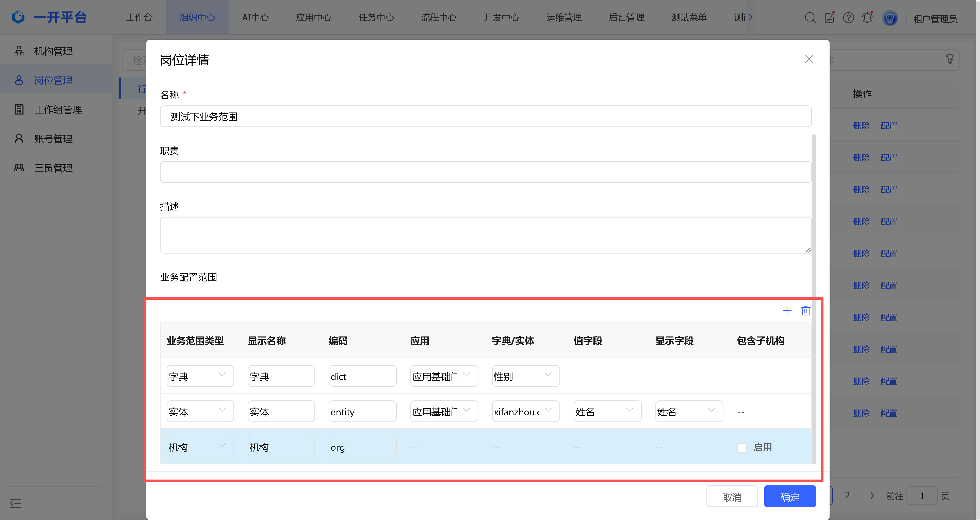Click the trash icon above scope table

point(805,311)
